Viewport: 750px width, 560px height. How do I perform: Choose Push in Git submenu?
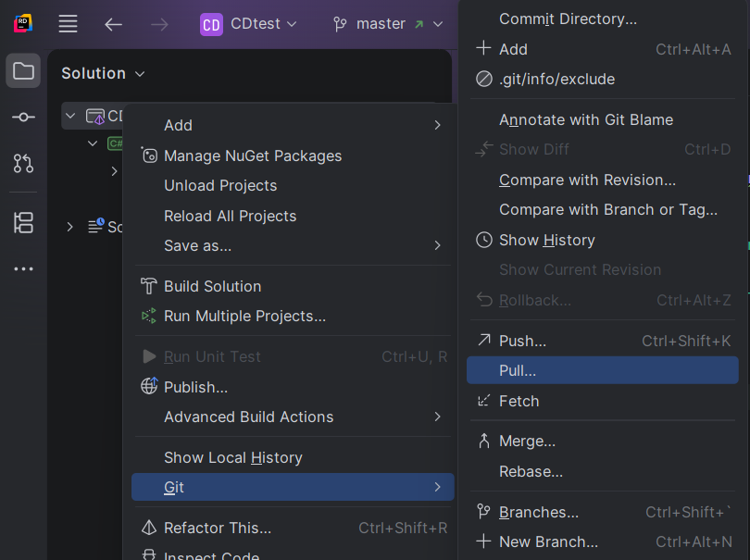(603, 341)
